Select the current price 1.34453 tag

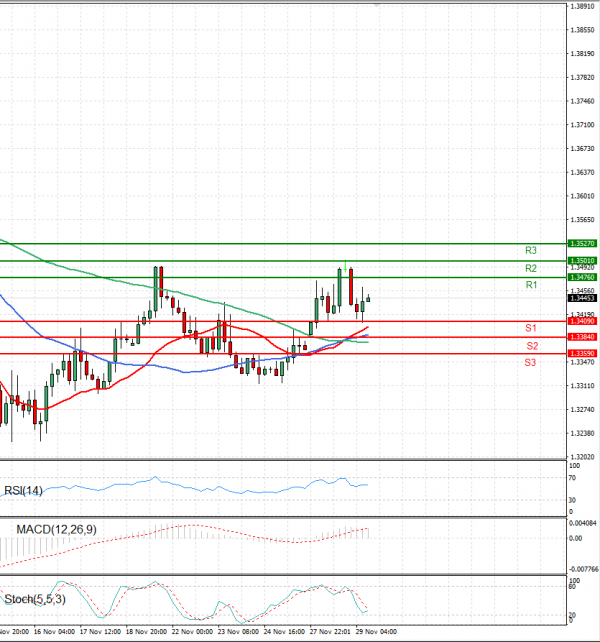click(x=582, y=298)
